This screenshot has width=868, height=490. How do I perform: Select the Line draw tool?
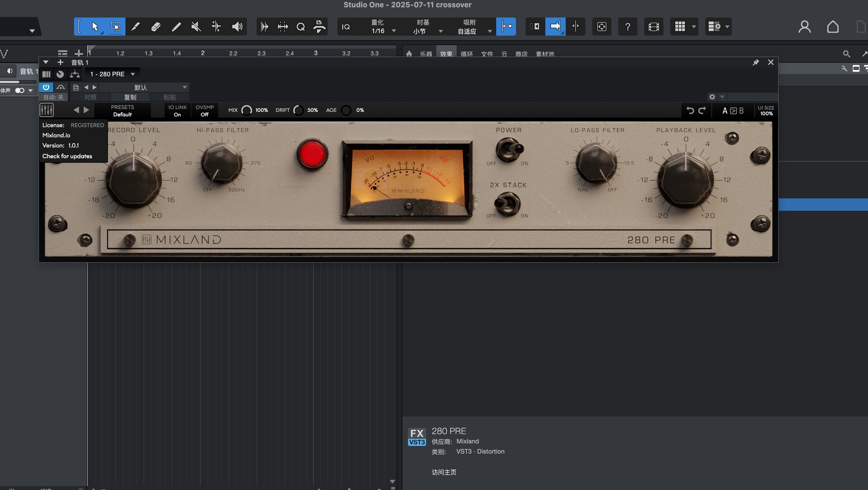tap(176, 27)
